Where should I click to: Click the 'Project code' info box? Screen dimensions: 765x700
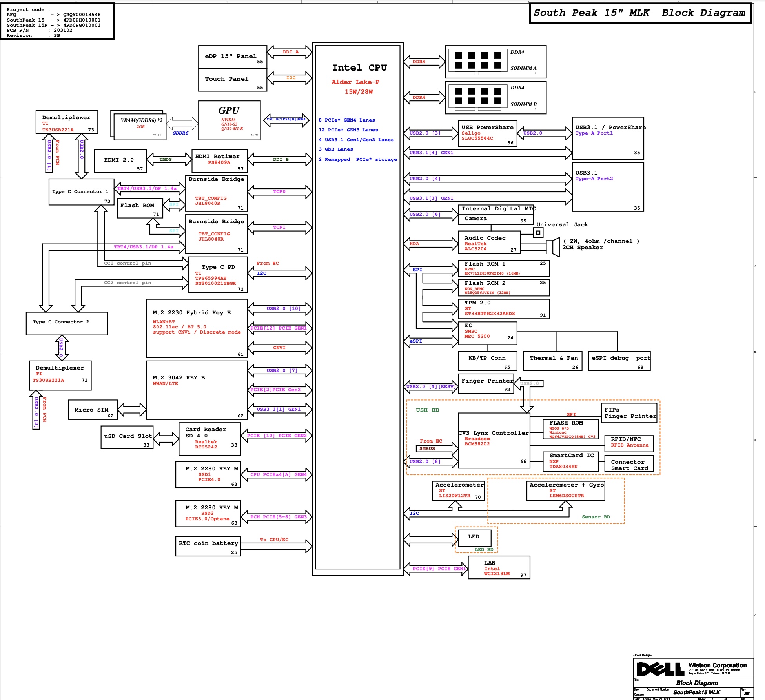click(57, 21)
